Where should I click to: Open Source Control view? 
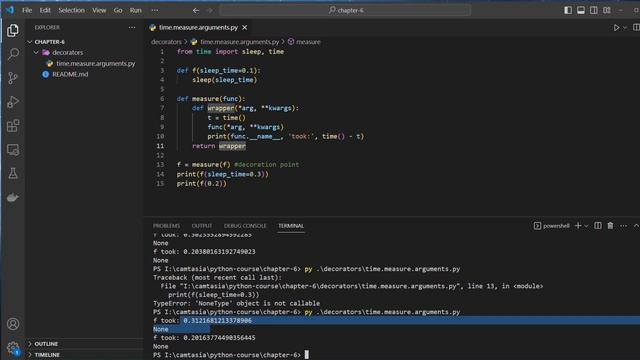tap(13, 78)
